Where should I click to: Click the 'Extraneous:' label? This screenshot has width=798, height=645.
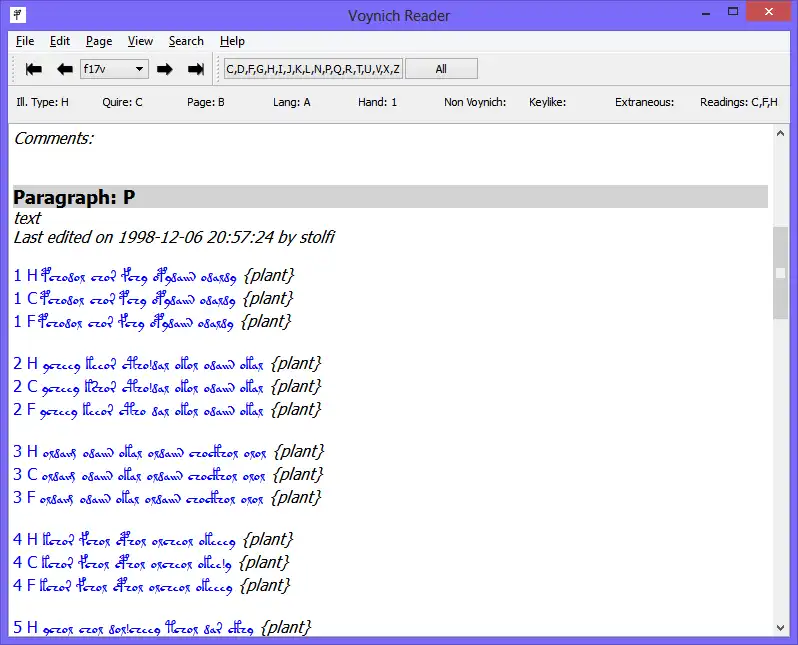(x=644, y=102)
